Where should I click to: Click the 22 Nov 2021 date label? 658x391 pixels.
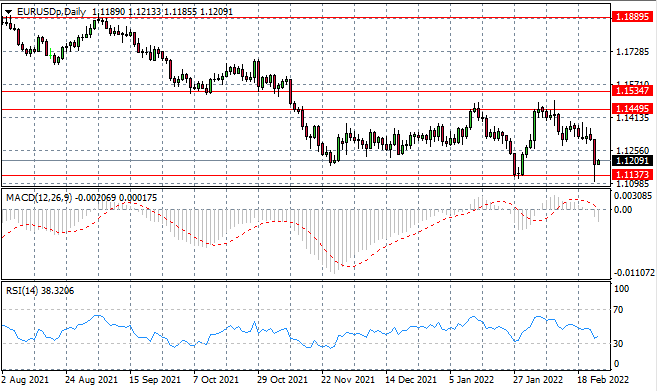tap(347, 380)
